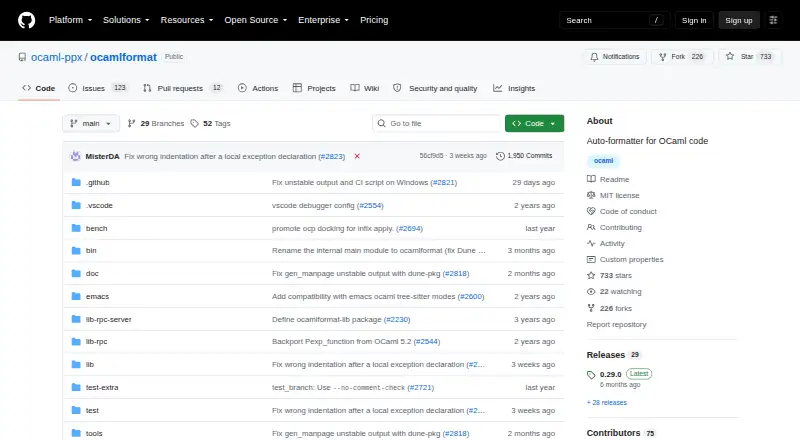
Task: Open the main branch selector dropdown
Action: [x=91, y=124]
